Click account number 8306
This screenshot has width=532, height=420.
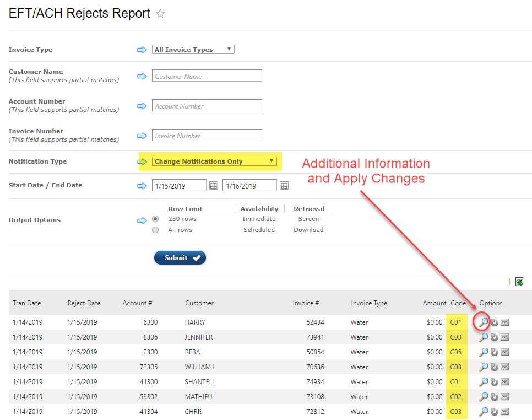(151, 337)
